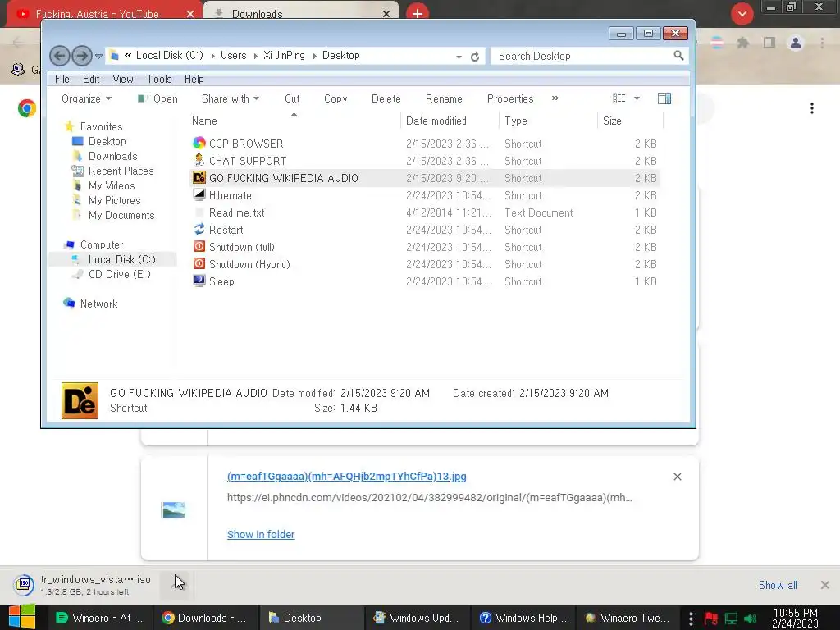Close the Chrome download shelf
This screenshot has height=630, width=840.
click(825, 585)
